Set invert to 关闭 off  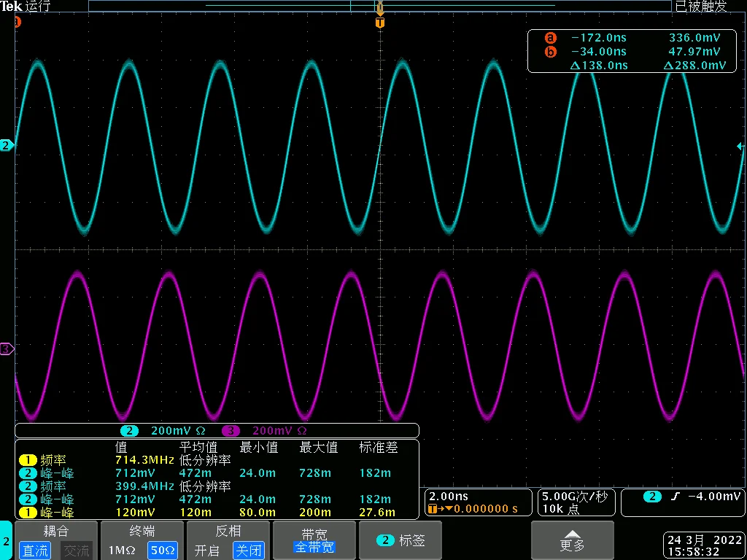click(x=249, y=551)
